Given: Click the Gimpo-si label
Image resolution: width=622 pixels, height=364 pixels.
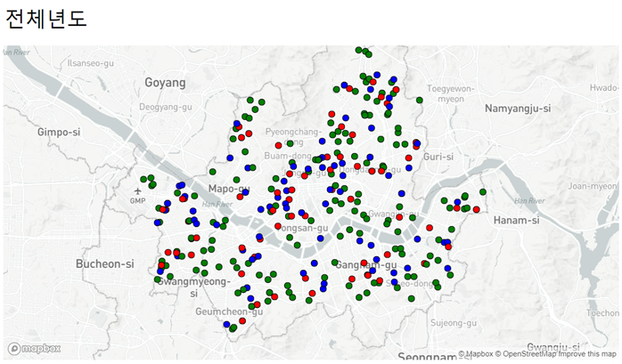Looking at the screenshot, I should [x=59, y=132].
